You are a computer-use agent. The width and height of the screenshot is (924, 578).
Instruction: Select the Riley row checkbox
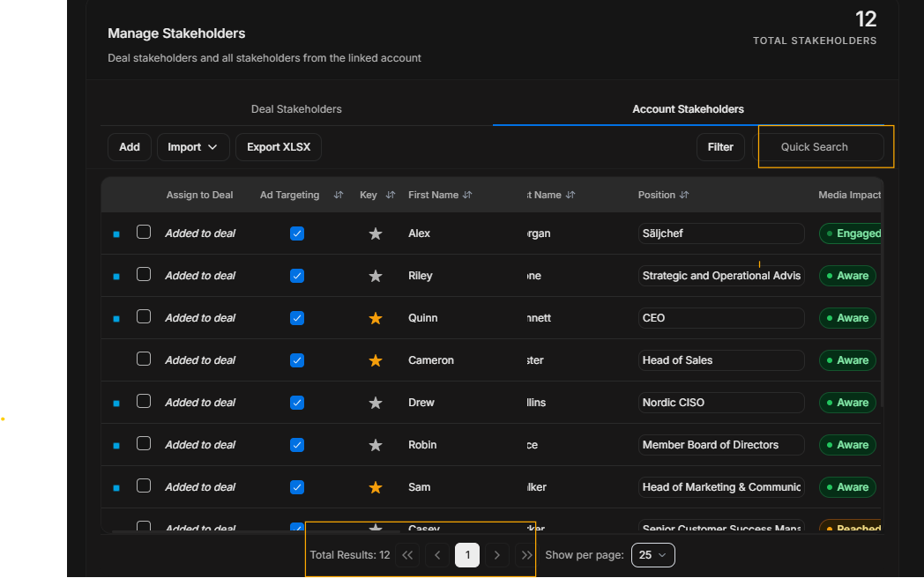[x=144, y=275]
